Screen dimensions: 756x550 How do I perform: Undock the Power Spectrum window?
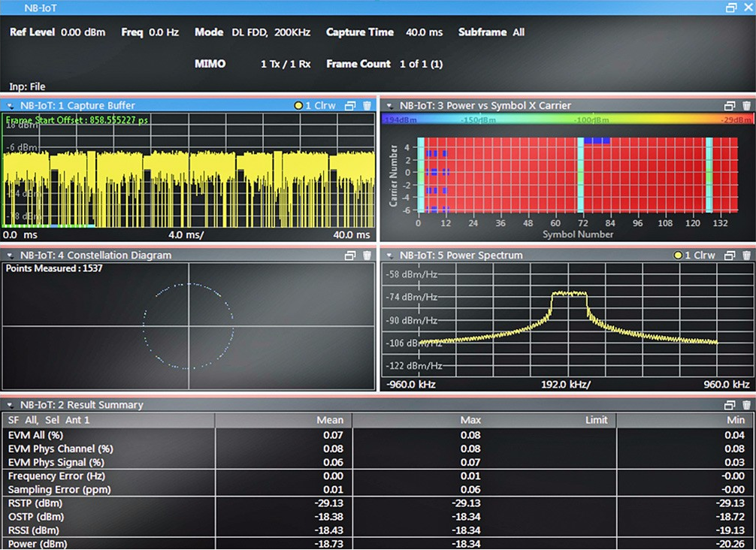[x=730, y=255]
